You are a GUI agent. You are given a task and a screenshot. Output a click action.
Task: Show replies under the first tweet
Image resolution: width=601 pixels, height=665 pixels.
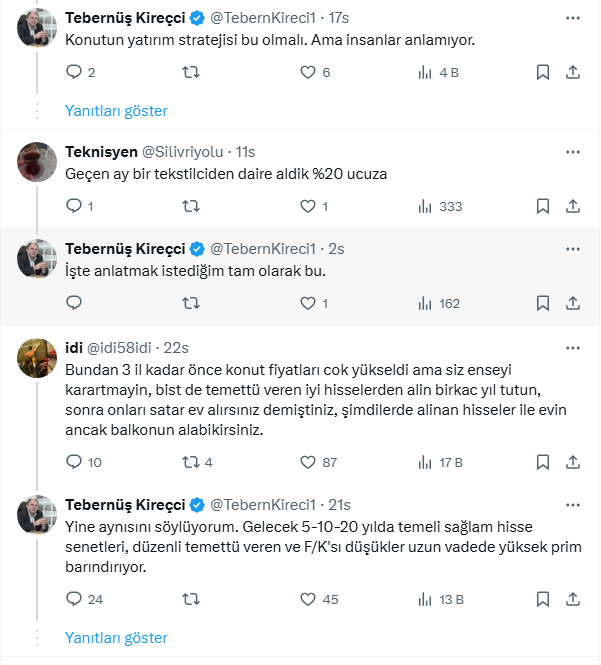click(x=116, y=110)
